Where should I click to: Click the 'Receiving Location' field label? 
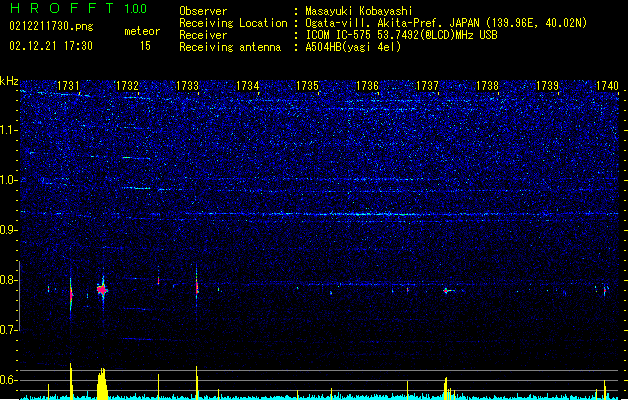[233, 23]
